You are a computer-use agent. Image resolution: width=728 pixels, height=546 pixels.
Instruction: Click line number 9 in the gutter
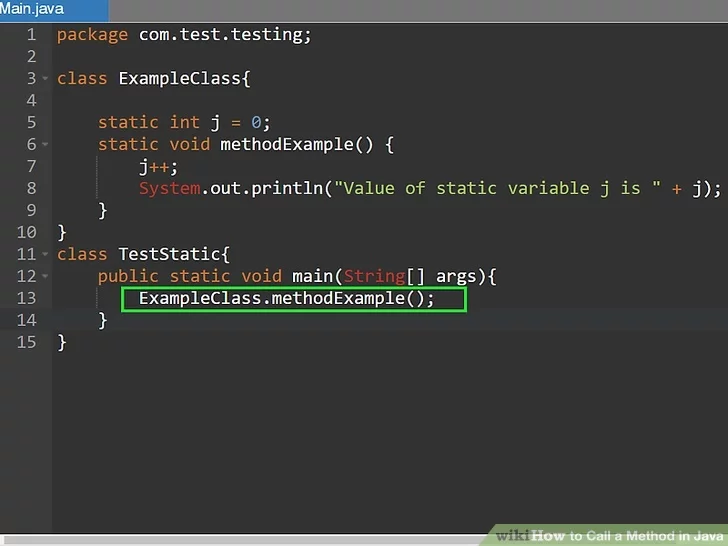tap(31, 210)
